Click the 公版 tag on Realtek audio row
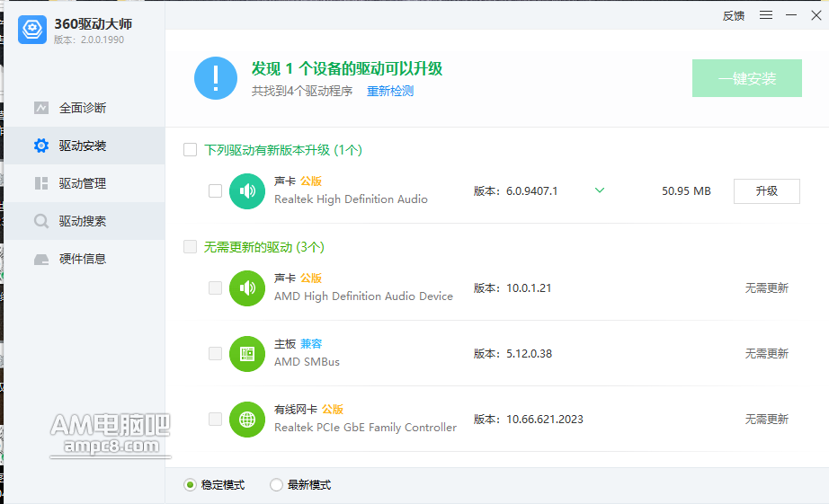 [x=311, y=181]
